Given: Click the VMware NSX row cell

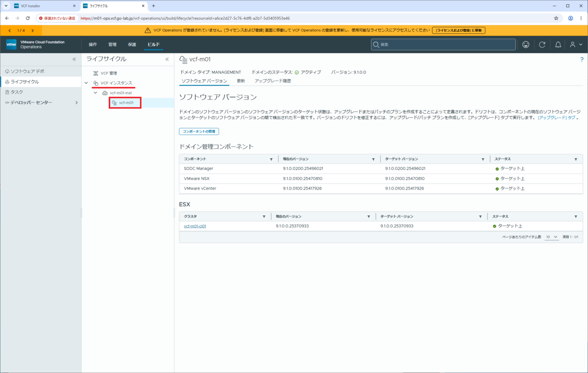Looking at the screenshot, I should [x=196, y=179].
